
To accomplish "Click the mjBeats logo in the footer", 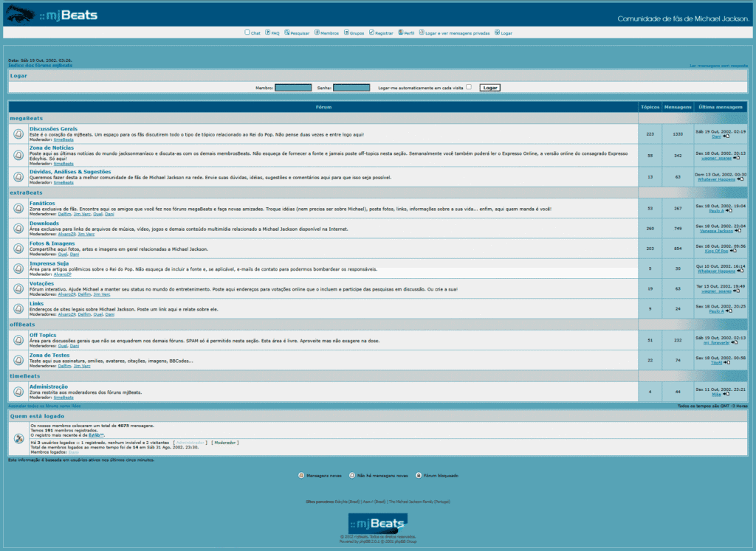I will coord(378,523).
